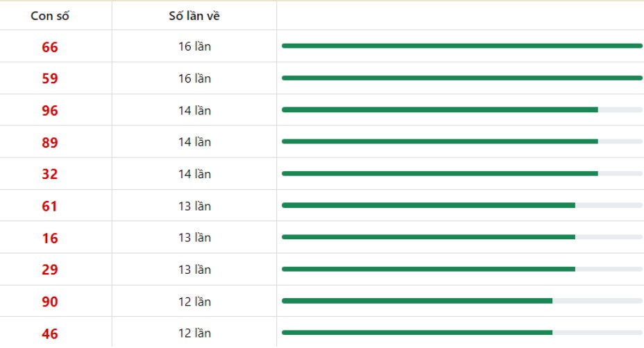Click '13 lần' in the 29 row
This screenshot has height=348, width=644.
(194, 269)
